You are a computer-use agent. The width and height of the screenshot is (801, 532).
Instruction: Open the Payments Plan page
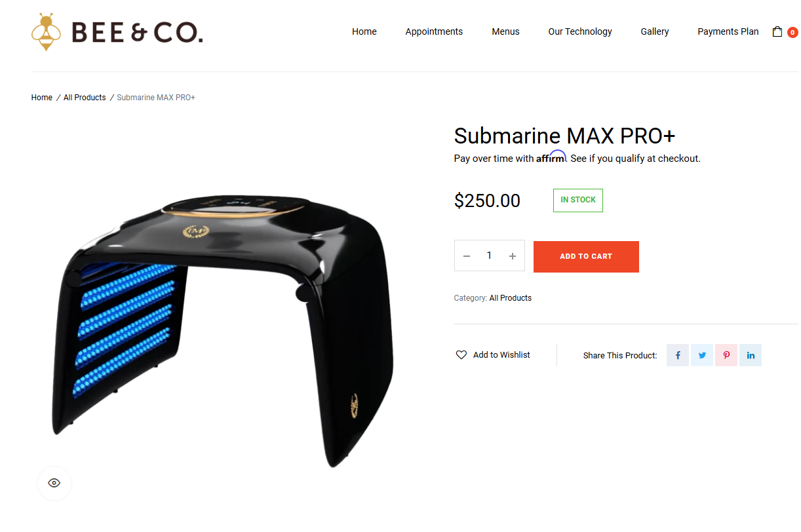[728, 31]
